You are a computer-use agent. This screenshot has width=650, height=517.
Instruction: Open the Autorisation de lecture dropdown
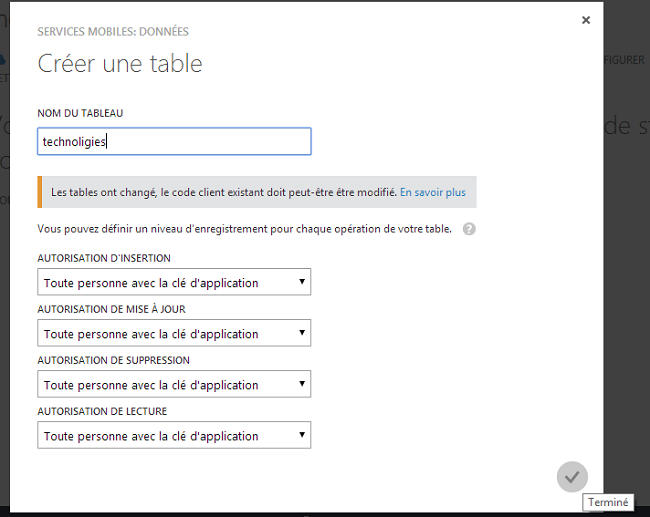click(174, 436)
